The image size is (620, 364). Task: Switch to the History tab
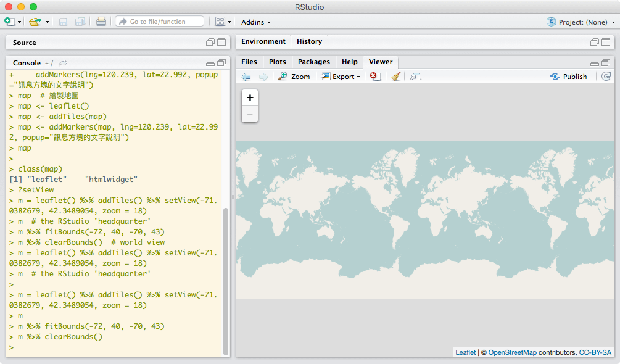[309, 42]
